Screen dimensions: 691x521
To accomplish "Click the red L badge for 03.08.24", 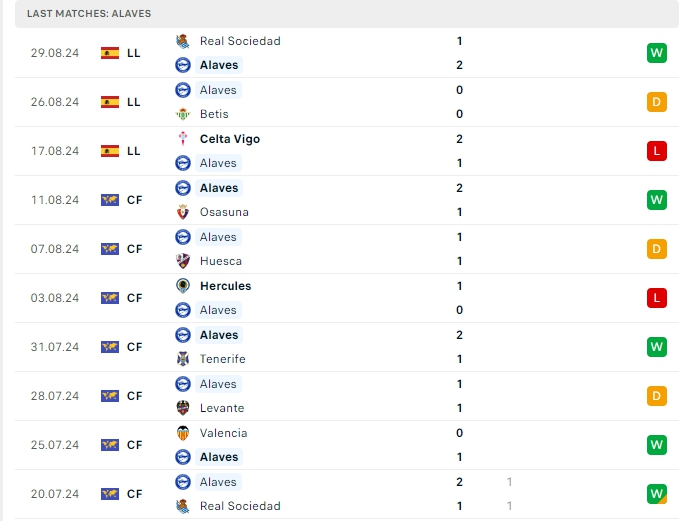I will coord(657,298).
